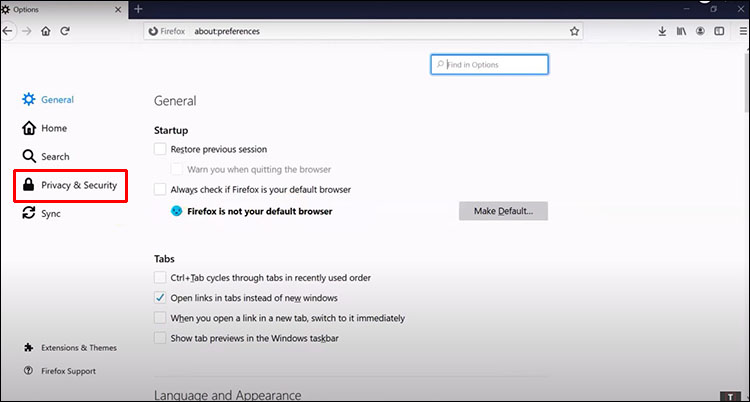Open the hamburger application menu
750x402 pixels.
(743, 31)
